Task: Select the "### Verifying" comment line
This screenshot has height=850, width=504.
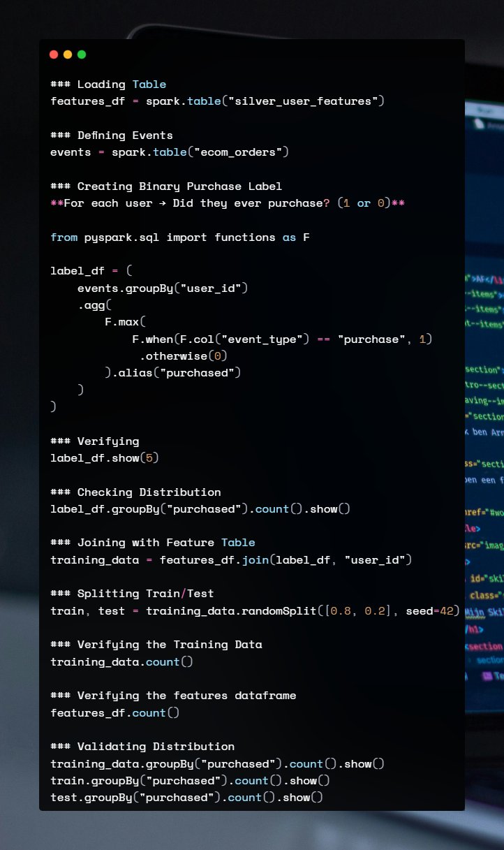Action: point(94,441)
